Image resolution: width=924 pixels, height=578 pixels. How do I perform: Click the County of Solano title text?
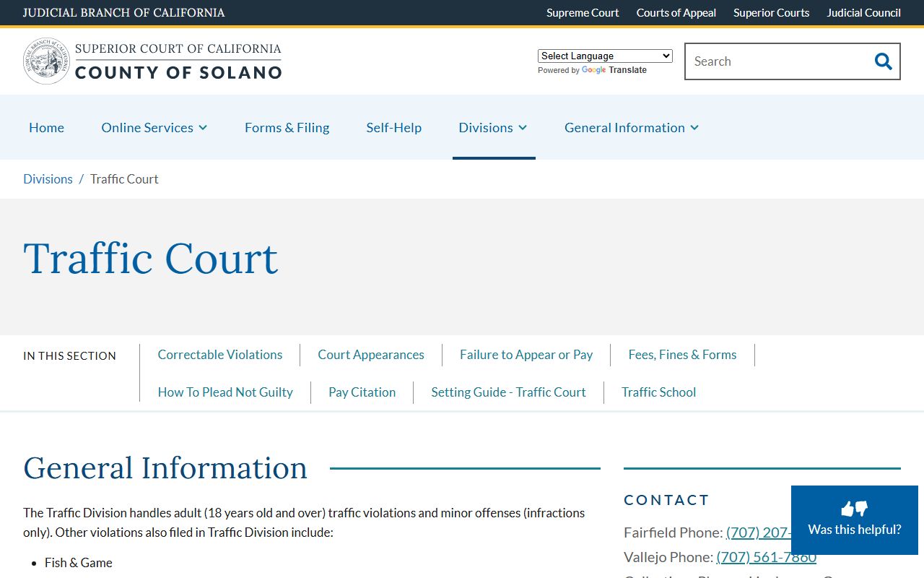[178, 72]
